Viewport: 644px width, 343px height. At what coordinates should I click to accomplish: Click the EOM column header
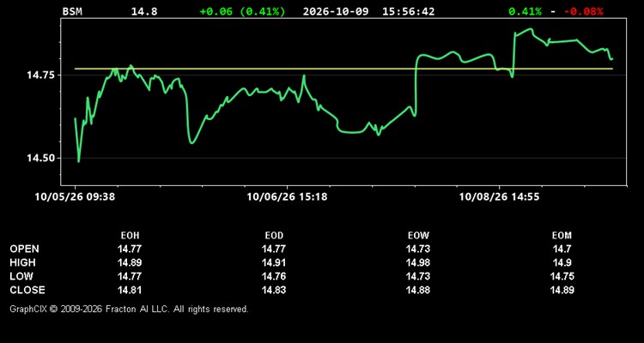tap(562, 236)
